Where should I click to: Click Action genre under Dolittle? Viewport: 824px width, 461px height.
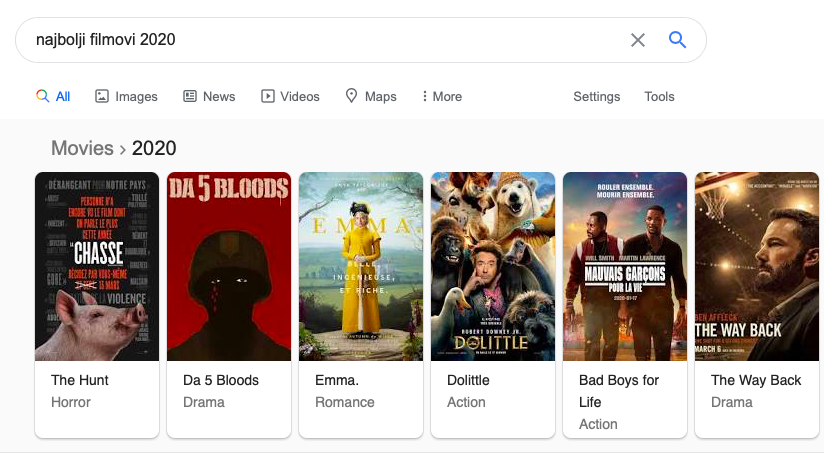[466, 402]
